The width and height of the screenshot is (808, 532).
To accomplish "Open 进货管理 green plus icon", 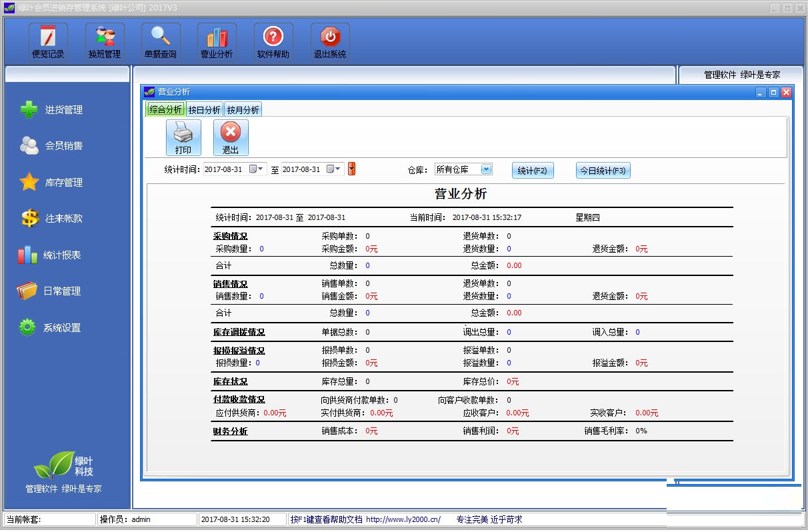I will click(x=29, y=109).
